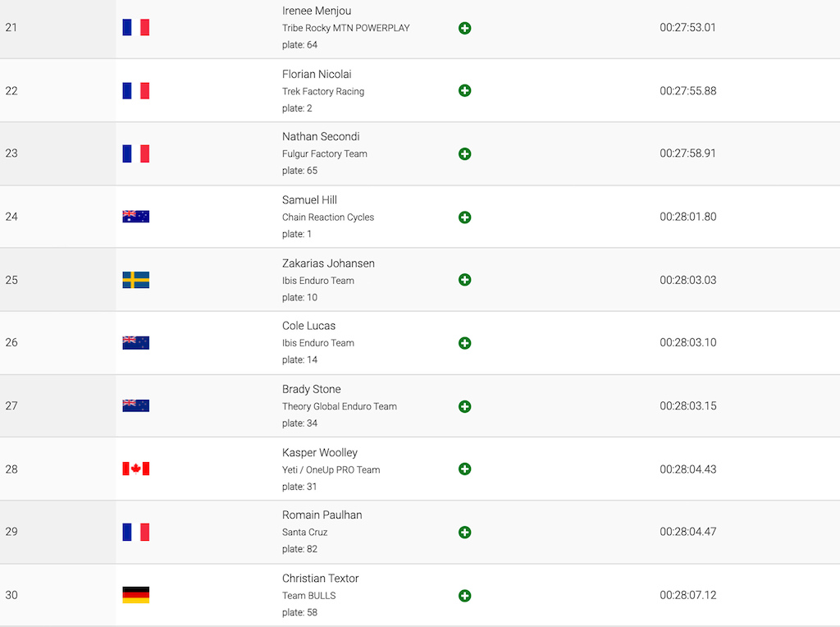840x627 pixels.
Task: Click green plus icon for Brady Stone
Action: [x=464, y=406]
